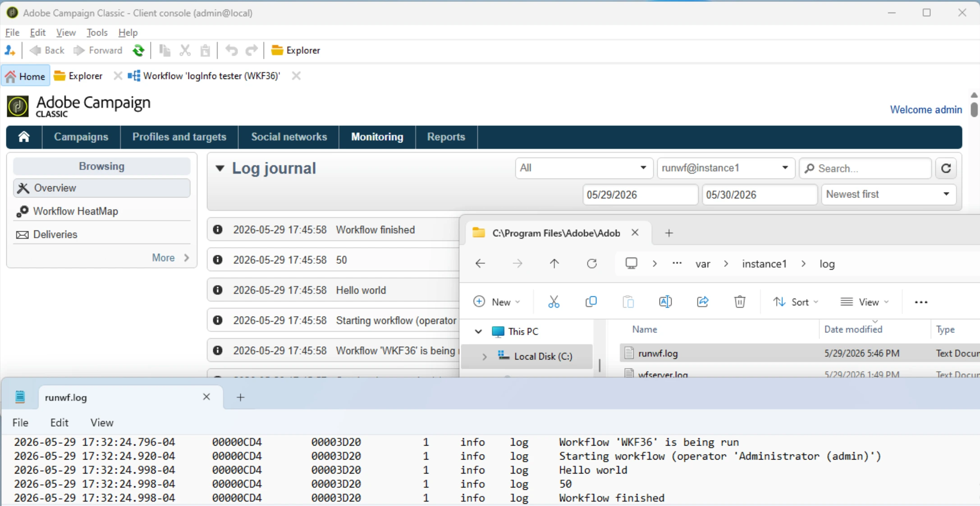Collapse the Log journal section triangle

coord(220,169)
